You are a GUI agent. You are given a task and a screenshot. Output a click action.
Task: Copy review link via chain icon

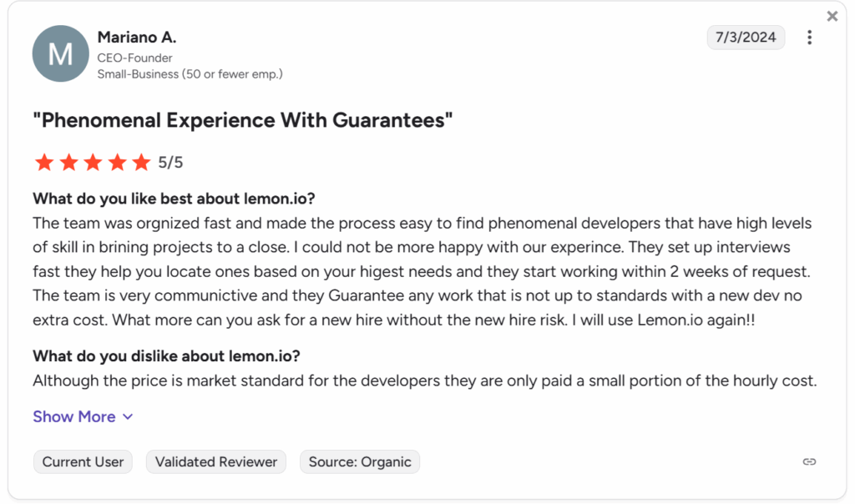(809, 461)
